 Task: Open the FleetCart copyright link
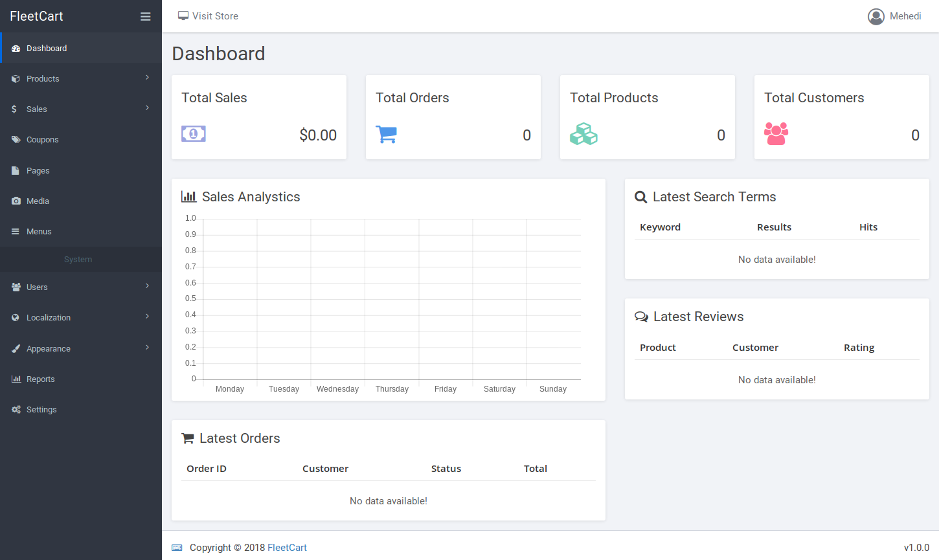click(287, 547)
